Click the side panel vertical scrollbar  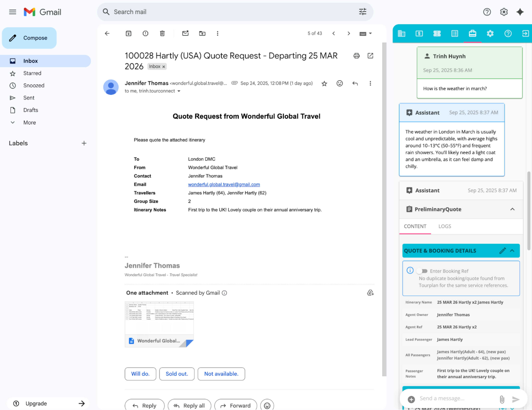[529, 211]
